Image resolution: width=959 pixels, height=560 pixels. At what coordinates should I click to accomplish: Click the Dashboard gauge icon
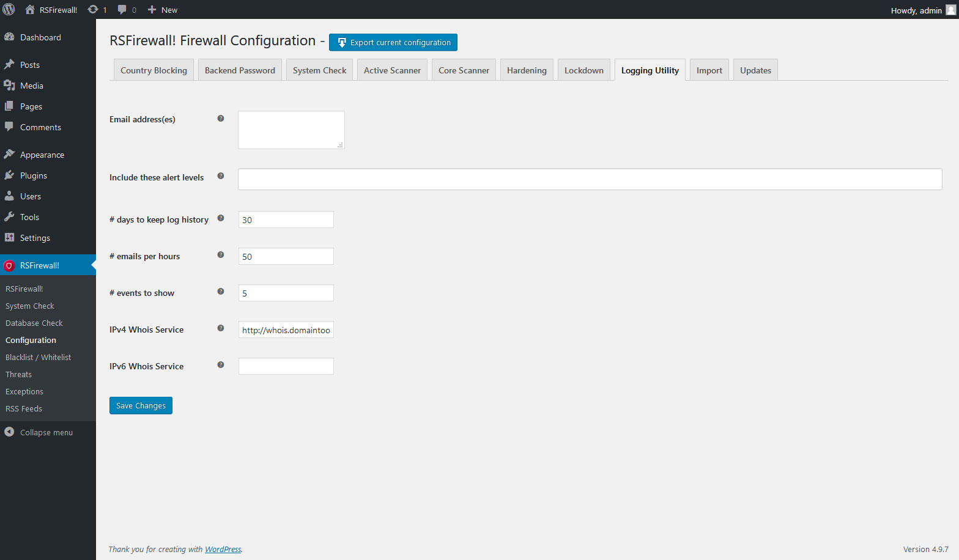[9, 37]
